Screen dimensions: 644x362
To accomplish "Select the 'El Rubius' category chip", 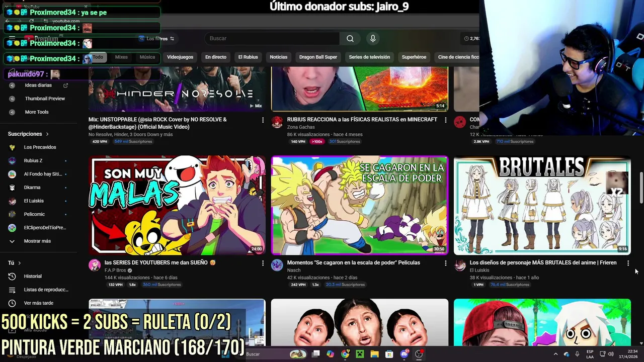I will point(248,57).
